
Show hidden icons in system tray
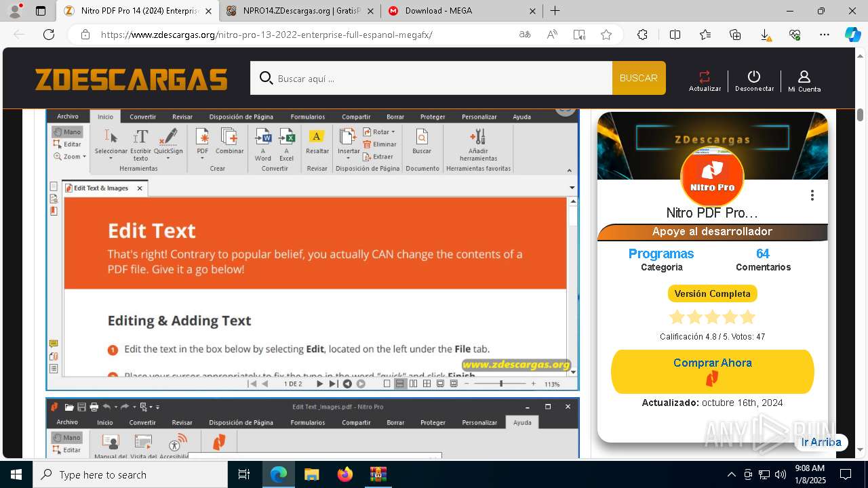click(x=731, y=474)
